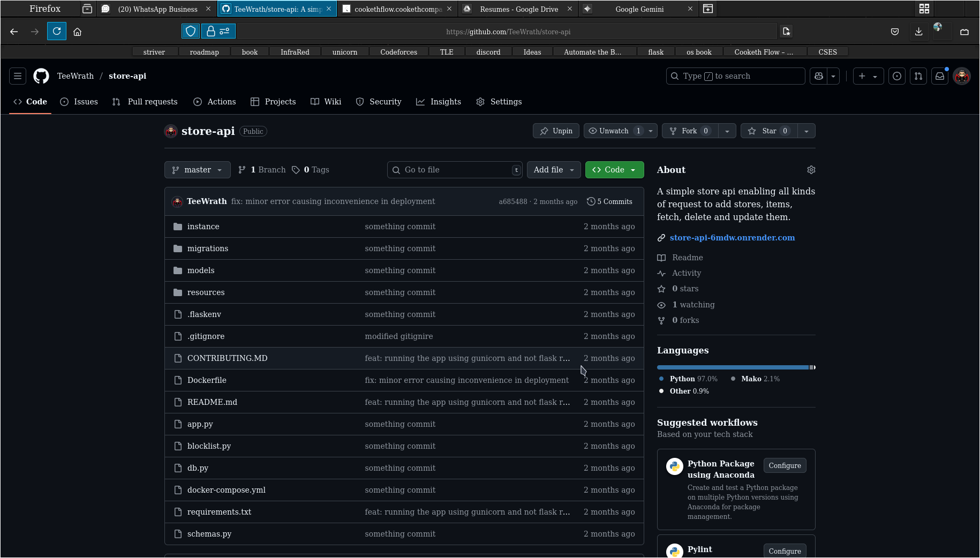Image resolution: width=980 pixels, height=558 pixels.
Task: Switch to Resumes - Google Drive tab
Action: (518, 9)
